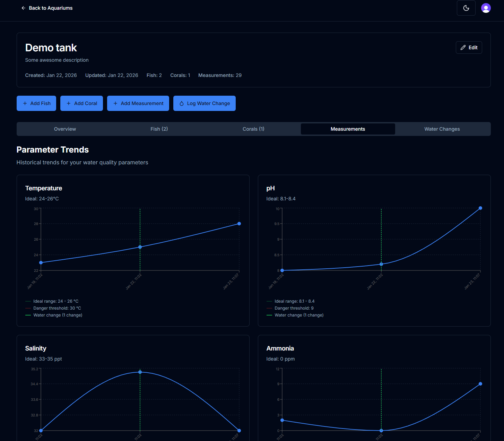The image size is (504, 441).
Task: Click the Salinity chart peak data point
Action: [x=140, y=372]
